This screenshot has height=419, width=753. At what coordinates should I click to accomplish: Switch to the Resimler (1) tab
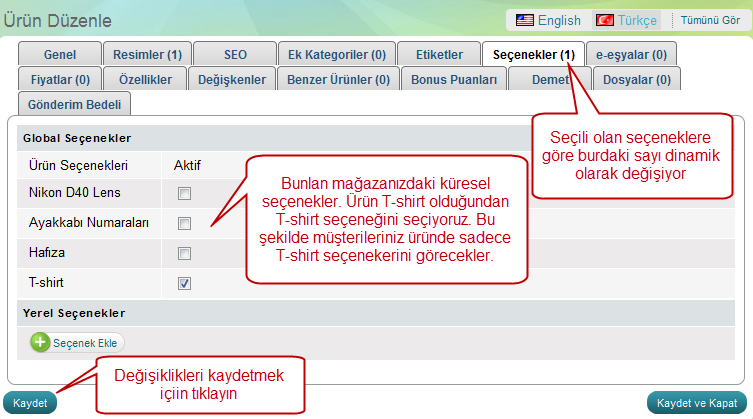point(147,54)
